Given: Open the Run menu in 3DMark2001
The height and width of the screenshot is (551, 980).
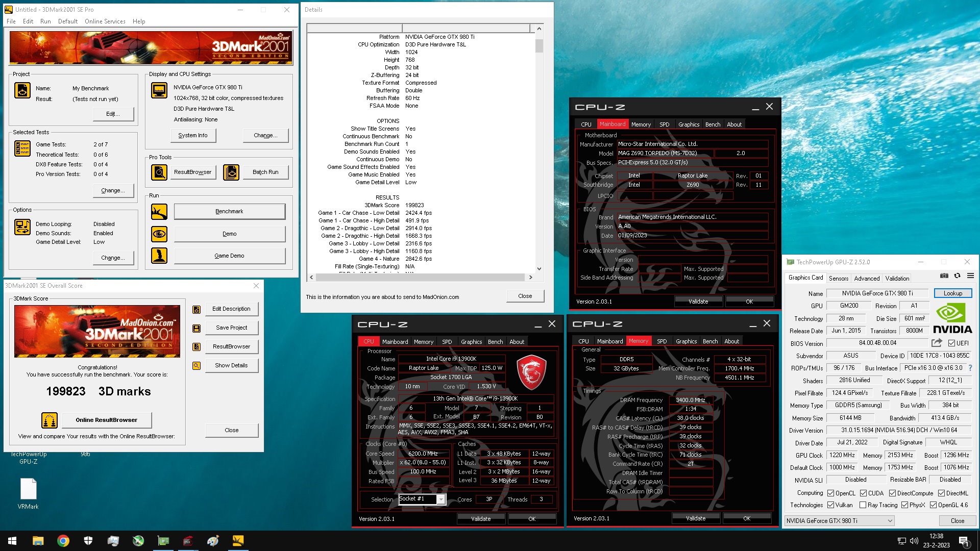Looking at the screenshot, I should [x=45, y=21].
